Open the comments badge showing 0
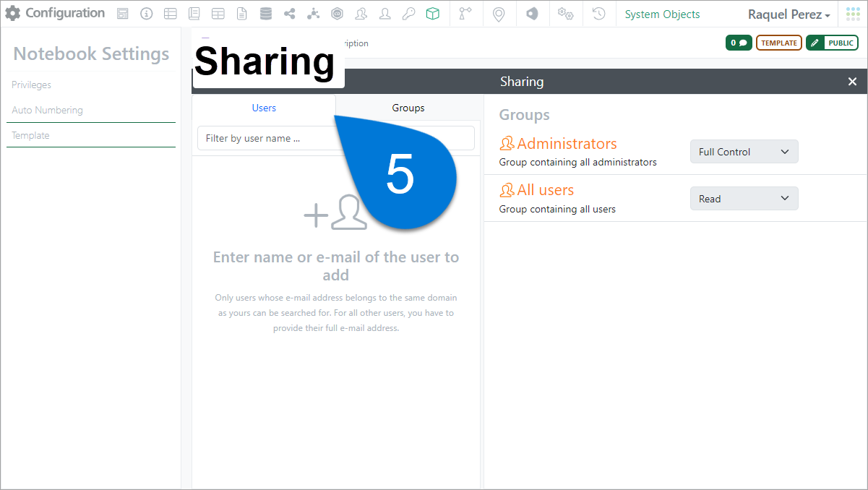 click(x=739, y=43)
